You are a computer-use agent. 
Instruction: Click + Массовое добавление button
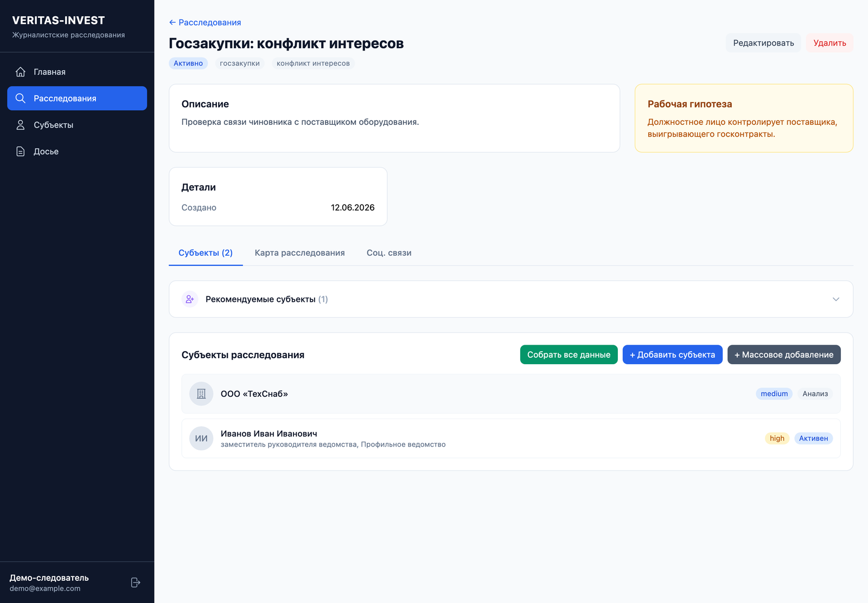click(x=784, y=354)
